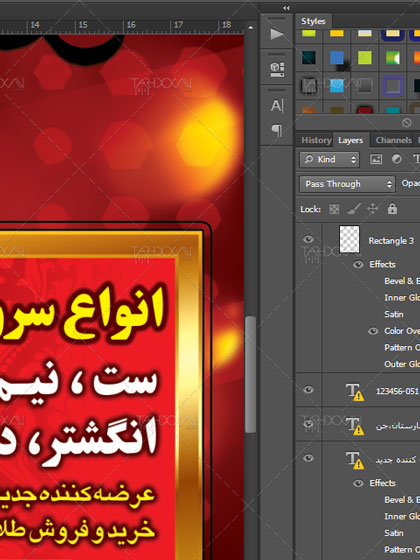Switch to the Layers tab
420x560 pixels.
point(350,140)
